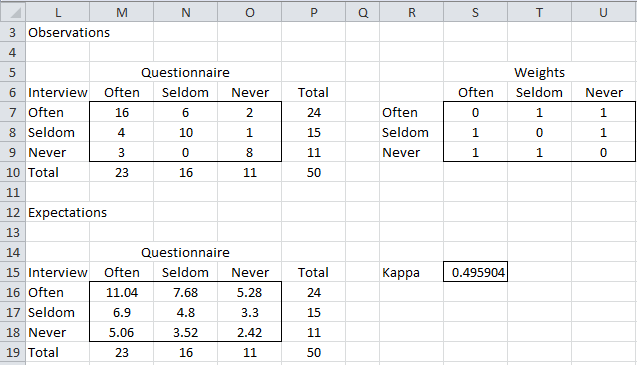Select expected value cell 2.42
The height and width of the screenshot is (365, 637).
pyautogui.click(x=249, y=332)
